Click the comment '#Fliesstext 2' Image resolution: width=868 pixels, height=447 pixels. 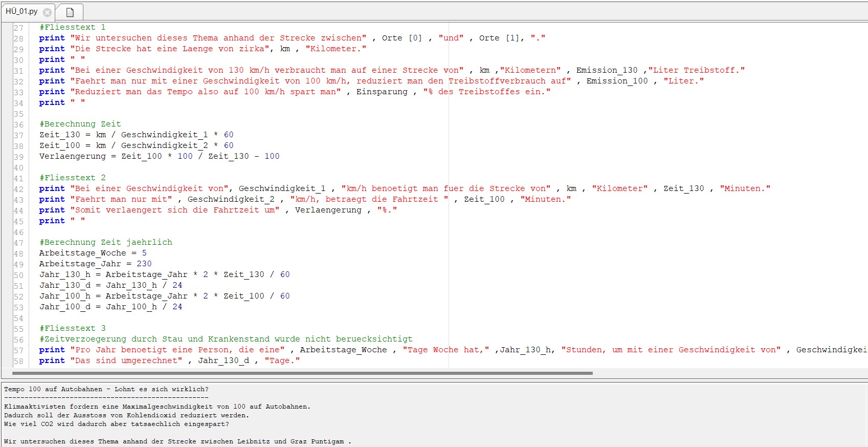[73, 178]
